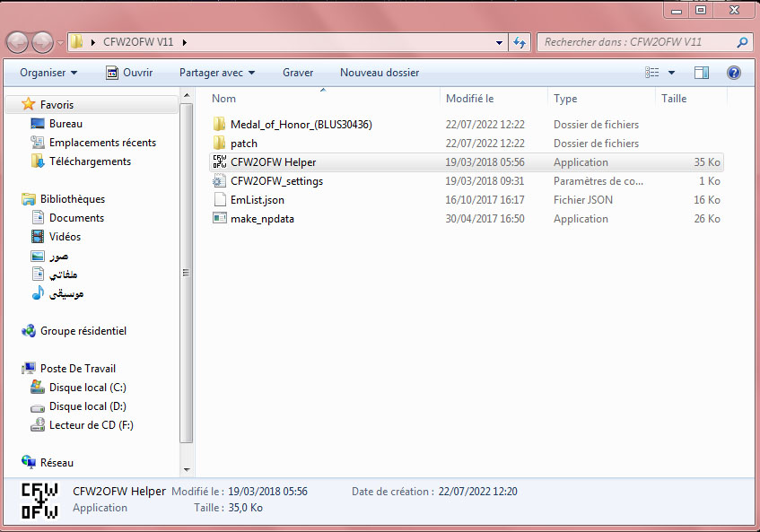
Task: Sort files by Taille column header
Action: coord(674,99)
